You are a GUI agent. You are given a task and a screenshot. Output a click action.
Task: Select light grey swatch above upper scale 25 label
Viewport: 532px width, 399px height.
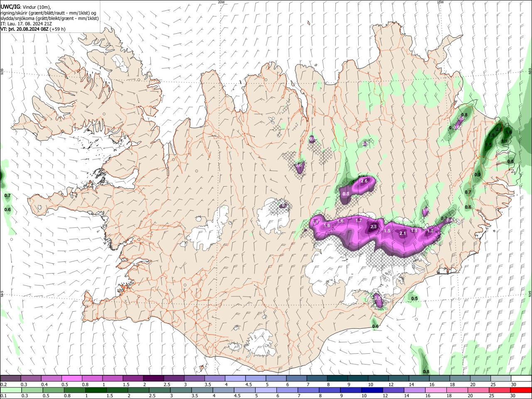pyautogui.click(x=501, y=379)
